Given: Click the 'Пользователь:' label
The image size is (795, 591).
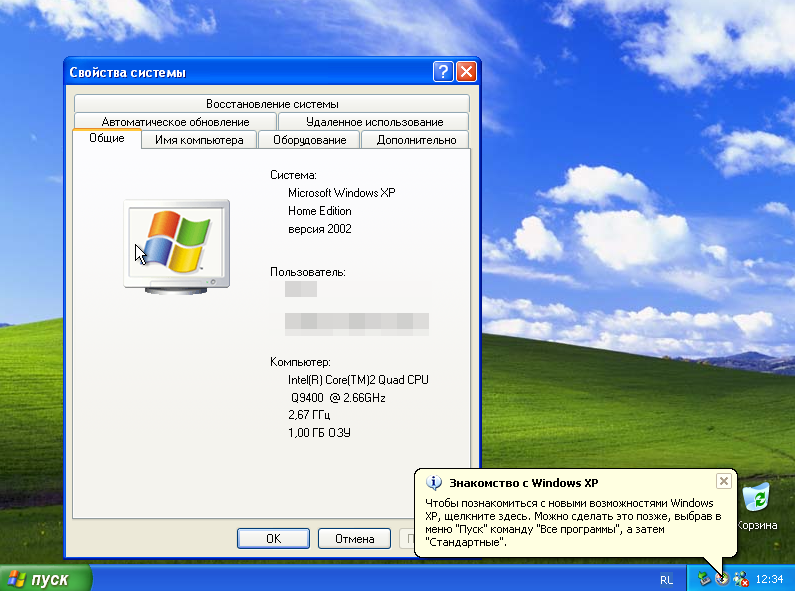Looking at the screenshot, I should pyautogui.click(x=308, y=272).
